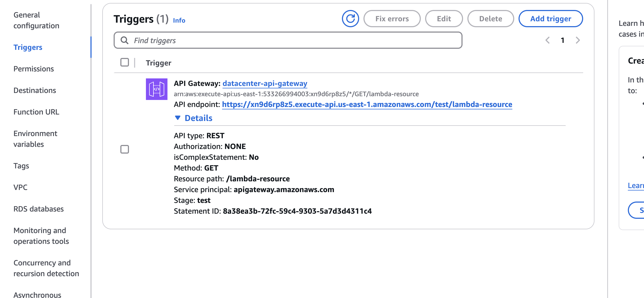Toggle the select-all triggers checkbox

coord(125,62)
